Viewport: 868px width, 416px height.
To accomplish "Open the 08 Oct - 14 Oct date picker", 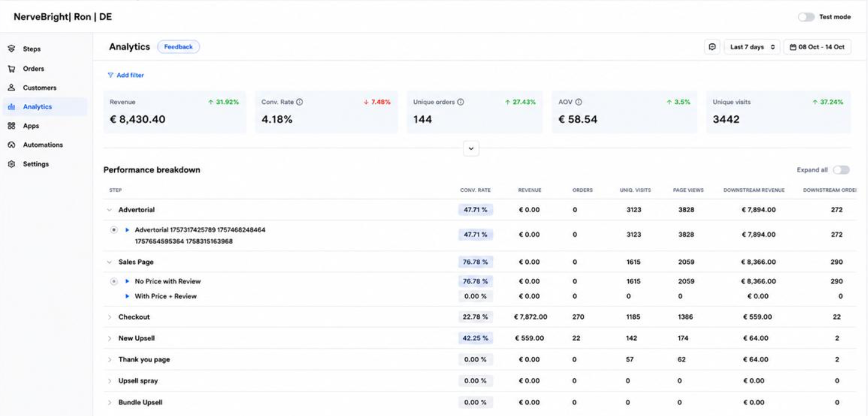I will click(817, 47).
